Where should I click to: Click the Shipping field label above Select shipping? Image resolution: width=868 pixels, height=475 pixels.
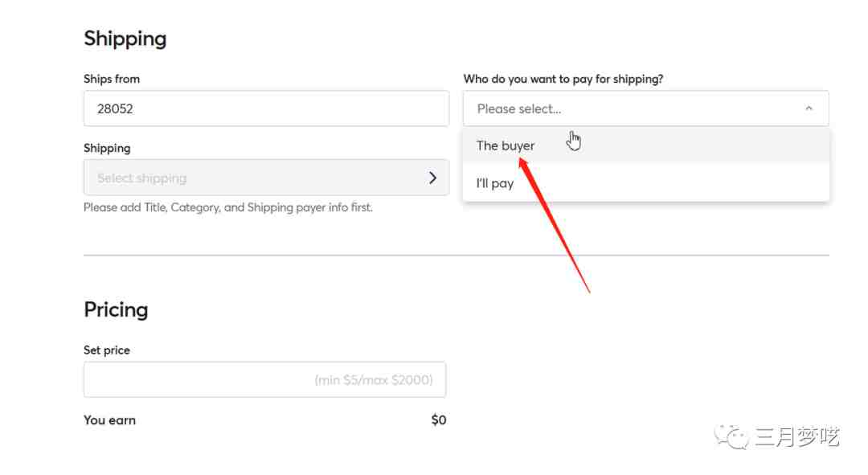[107, 149]
